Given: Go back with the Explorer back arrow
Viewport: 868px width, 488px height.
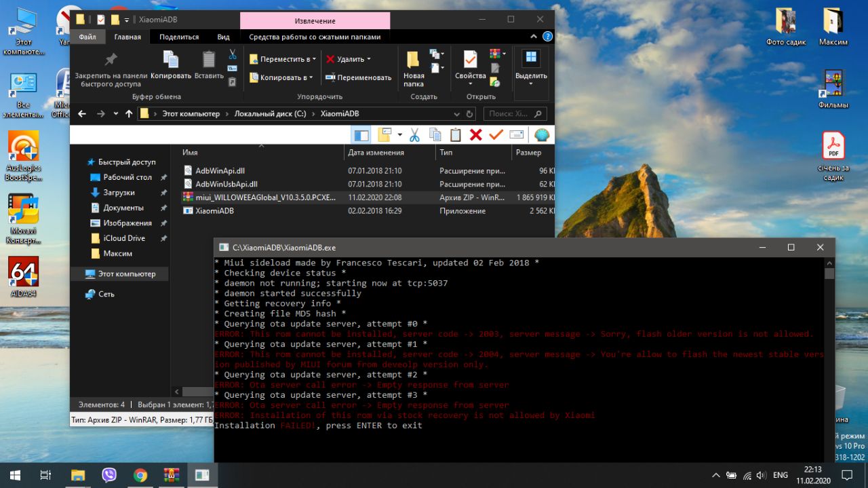Looking at the screenshot, I should point(82,114).
